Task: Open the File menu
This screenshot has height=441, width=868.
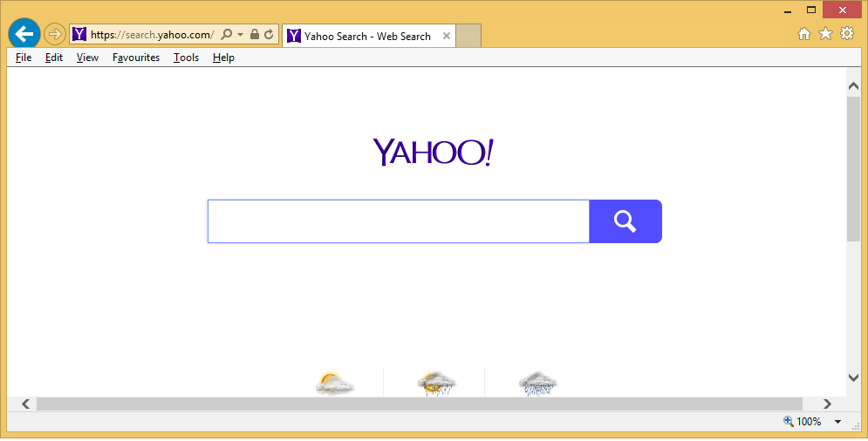Action: coord(24,58)
